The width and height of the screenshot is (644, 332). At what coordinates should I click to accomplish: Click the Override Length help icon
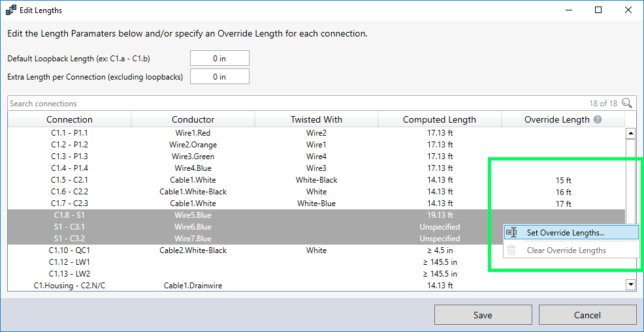[x=598, y=120]
